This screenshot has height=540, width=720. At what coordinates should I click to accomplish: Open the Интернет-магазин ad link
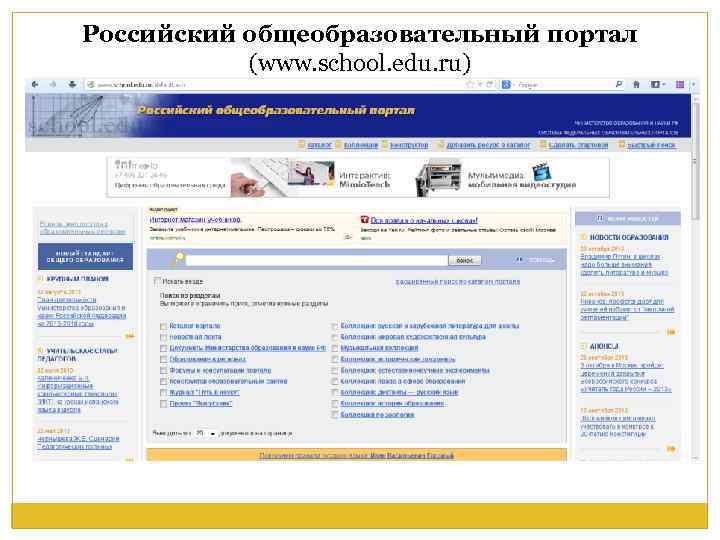pos(195,220)
